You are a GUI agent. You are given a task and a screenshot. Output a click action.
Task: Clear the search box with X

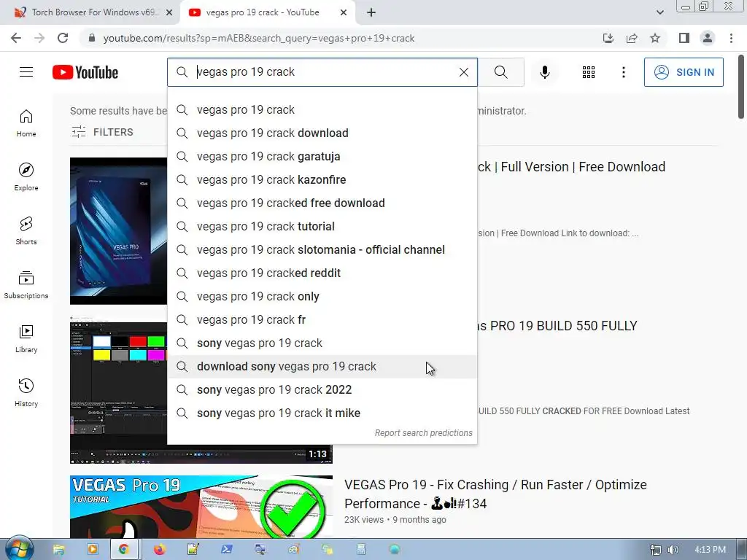pos(463,72)
